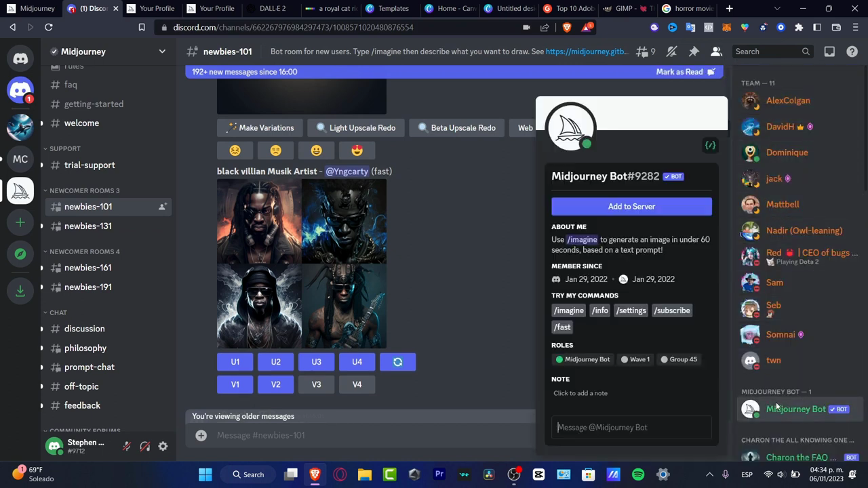Click the Search box in channel header
868x488 pixels.
(772, 52)
